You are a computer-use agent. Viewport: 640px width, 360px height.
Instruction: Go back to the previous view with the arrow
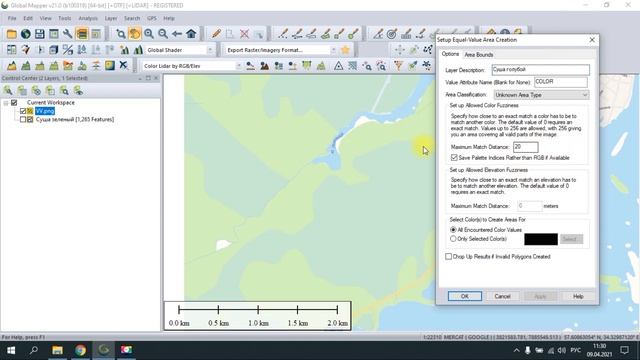[x=177, y=34]
